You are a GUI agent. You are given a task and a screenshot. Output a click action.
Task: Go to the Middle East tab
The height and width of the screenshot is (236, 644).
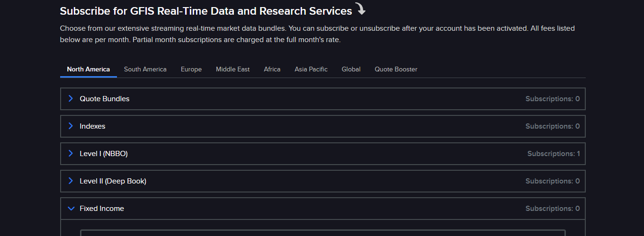pyautogui.click(x=233, y=69)
